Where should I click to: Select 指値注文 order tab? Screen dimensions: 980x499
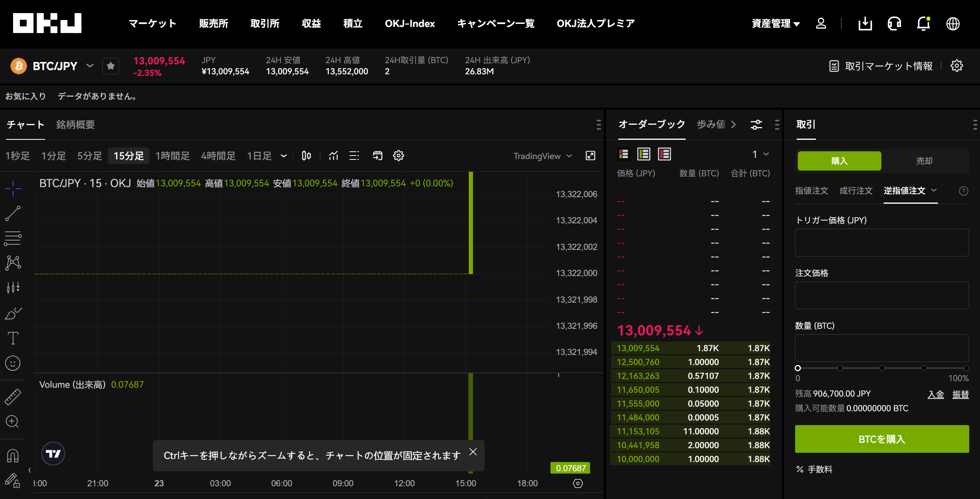(812, 191)
